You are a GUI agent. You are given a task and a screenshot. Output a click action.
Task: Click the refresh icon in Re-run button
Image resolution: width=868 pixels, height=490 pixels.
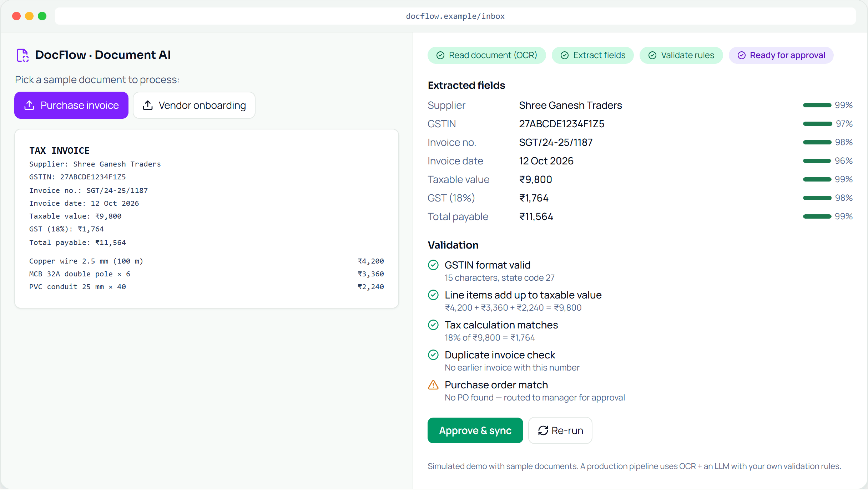click(x=543, y=430)
